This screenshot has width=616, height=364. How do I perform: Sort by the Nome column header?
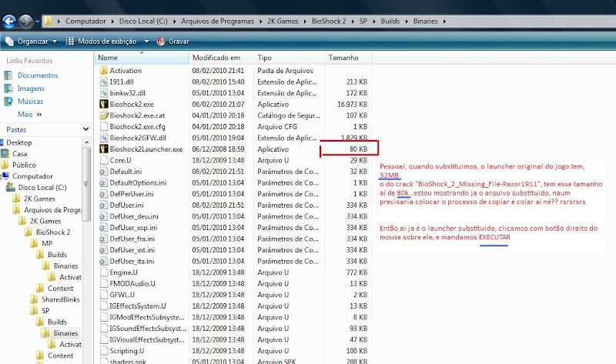click(142, 58)
